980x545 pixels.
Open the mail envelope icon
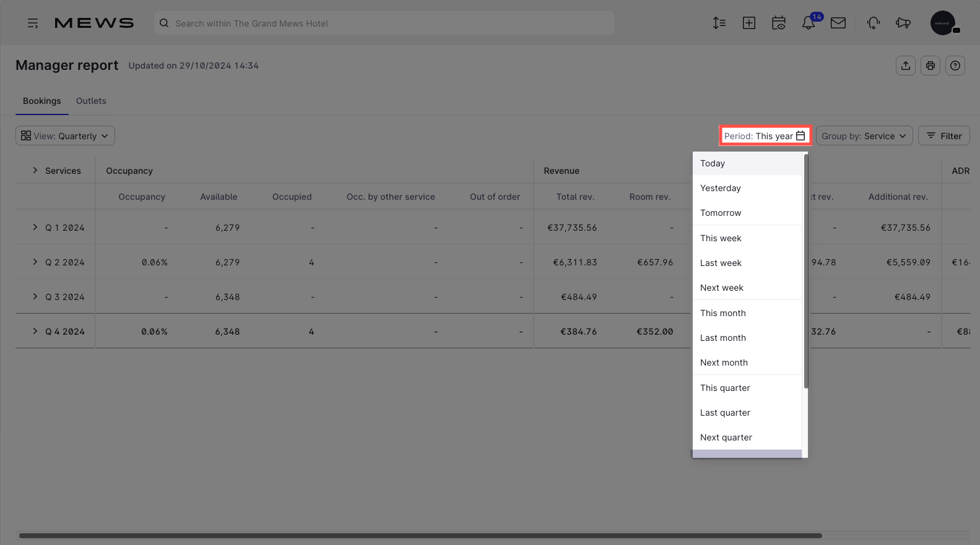(838, 24)
